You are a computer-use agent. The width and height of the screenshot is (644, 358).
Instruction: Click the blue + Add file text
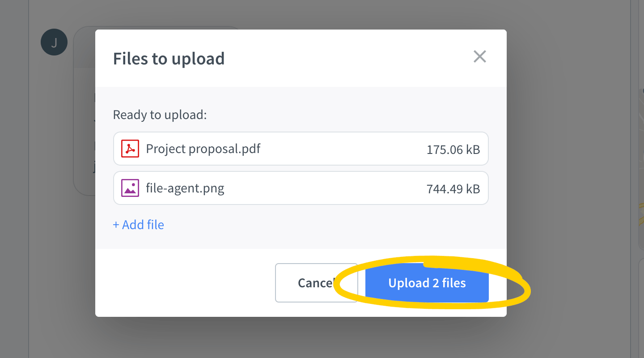(x=139, y=224)
